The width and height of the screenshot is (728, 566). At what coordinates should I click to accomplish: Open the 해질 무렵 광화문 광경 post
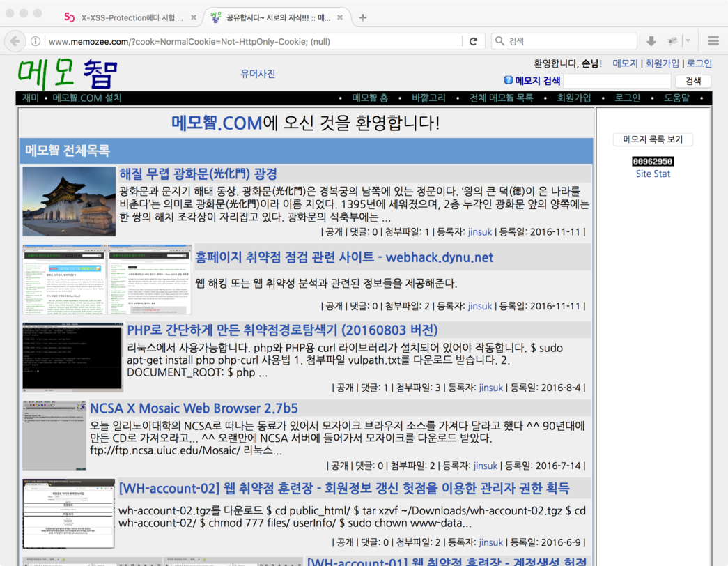[x=199, y=174]
